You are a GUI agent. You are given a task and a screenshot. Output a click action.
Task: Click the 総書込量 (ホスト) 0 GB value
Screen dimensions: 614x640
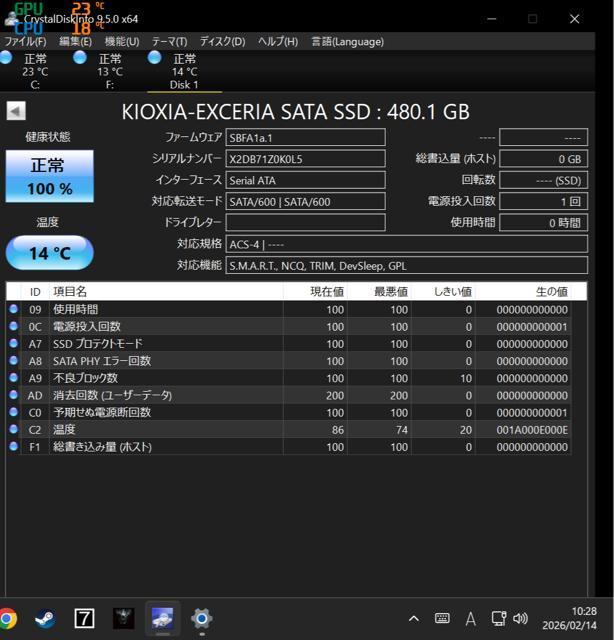pyautogui.click(x=543, y=159)
